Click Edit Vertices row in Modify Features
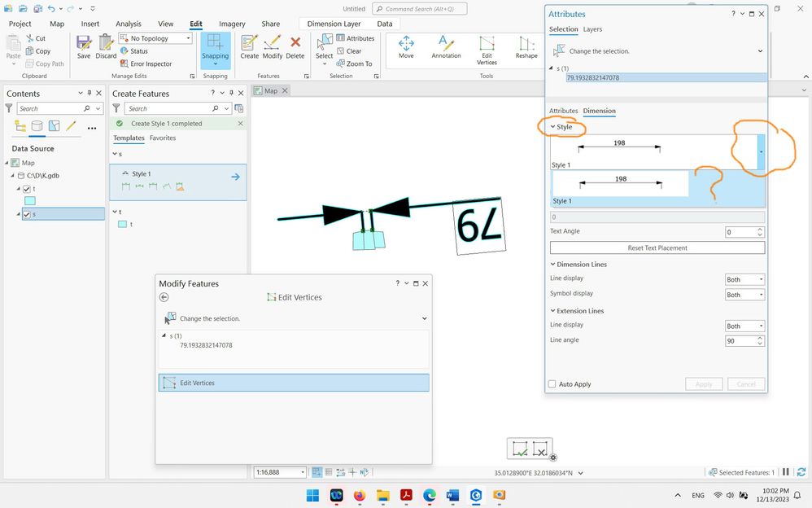The image size is (812, 508). 294,383
